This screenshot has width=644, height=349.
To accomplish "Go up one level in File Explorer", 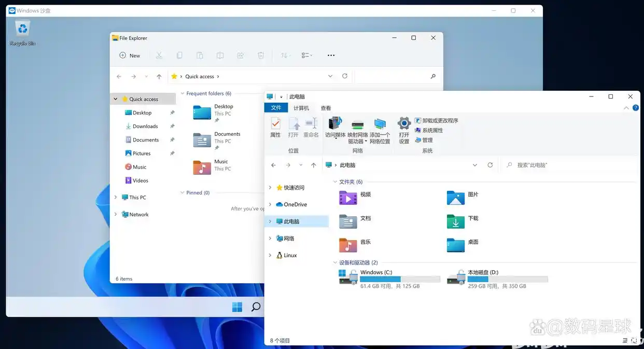I will 159,77.
